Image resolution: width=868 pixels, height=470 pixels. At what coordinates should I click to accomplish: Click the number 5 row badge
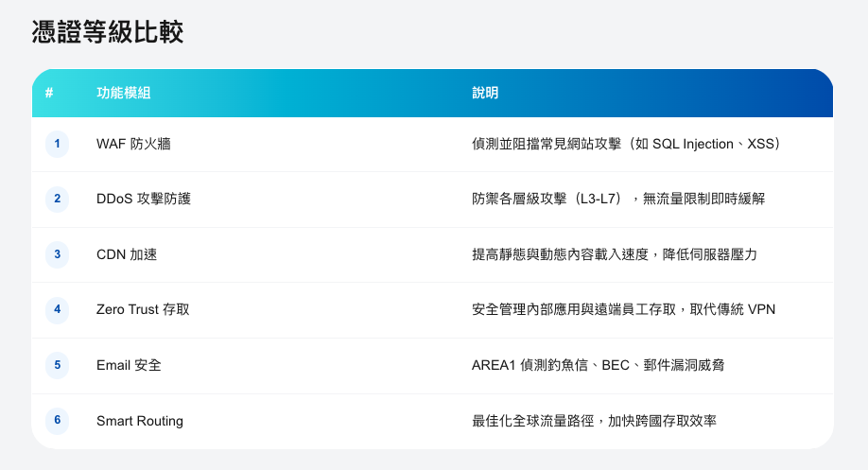(57, 365)
